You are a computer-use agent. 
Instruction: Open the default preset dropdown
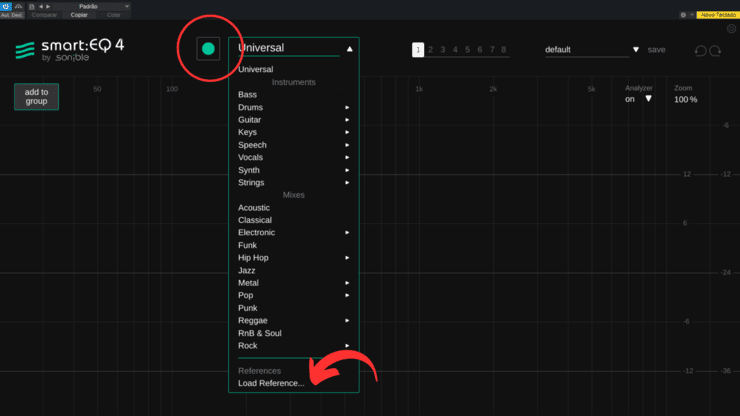coord(635,49)
